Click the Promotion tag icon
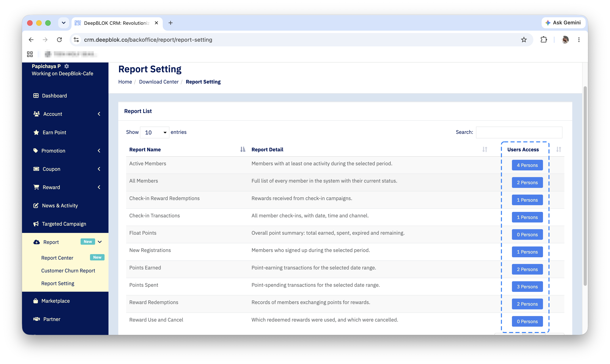This screenshot has width=610, height=364. (x=36, y=151)
